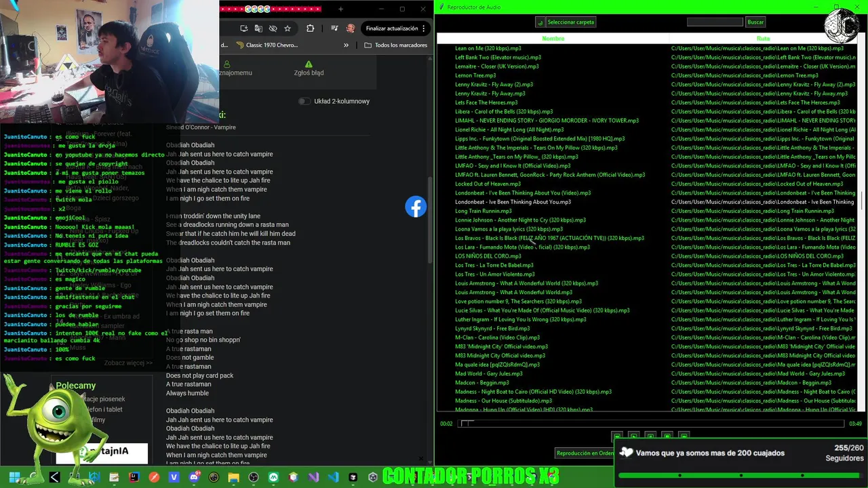
Task: Select Libera - Carol of the Bells
Action: pos(504,112)
